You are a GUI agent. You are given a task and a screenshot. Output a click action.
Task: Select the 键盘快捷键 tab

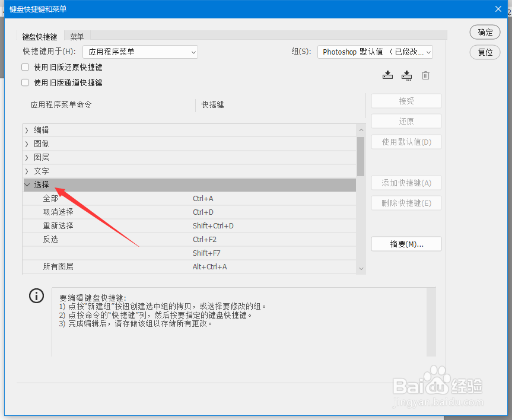39,36
